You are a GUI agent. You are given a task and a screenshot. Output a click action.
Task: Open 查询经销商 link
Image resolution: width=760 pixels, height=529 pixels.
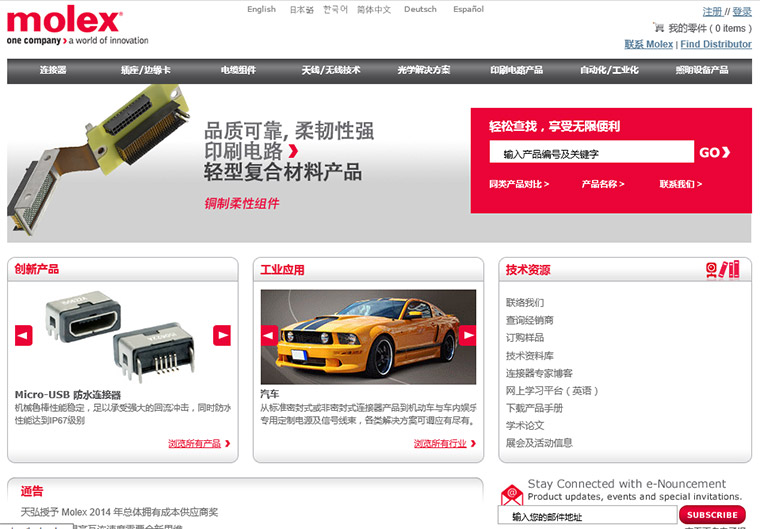[530, 321]
